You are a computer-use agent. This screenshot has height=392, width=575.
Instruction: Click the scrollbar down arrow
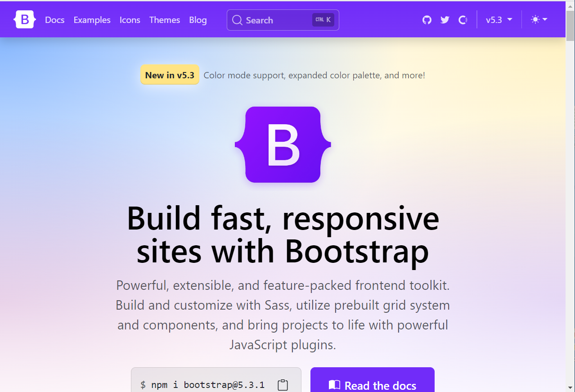pyautogui.click(x=570, y=387)
